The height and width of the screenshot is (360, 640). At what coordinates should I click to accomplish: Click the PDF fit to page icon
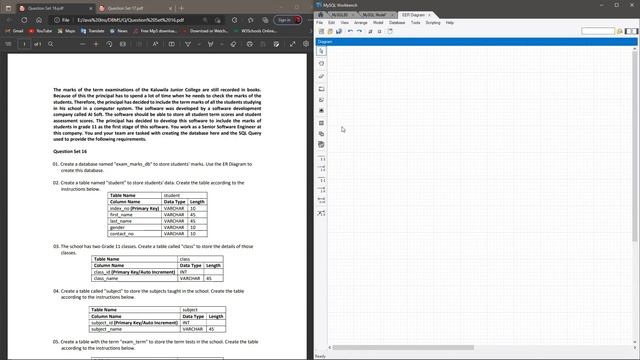pyautogui.click(x=122, y=44)
